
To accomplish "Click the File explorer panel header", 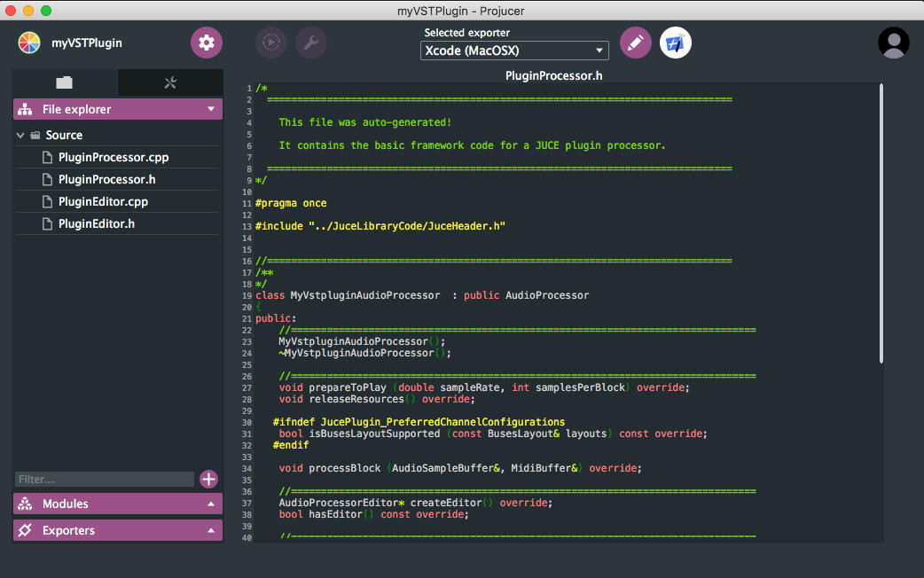I will pos(118,109).
